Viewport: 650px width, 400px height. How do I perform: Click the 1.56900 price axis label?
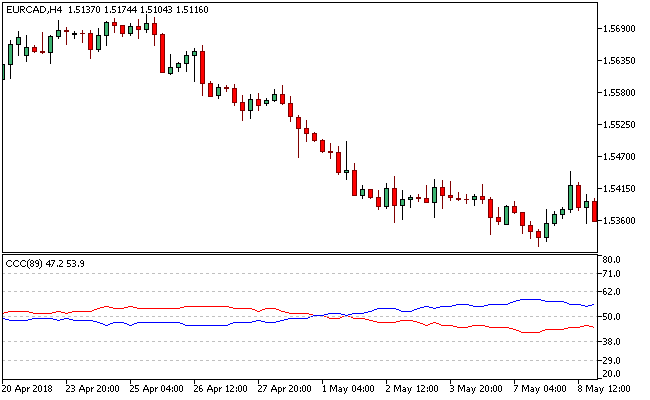622,29
